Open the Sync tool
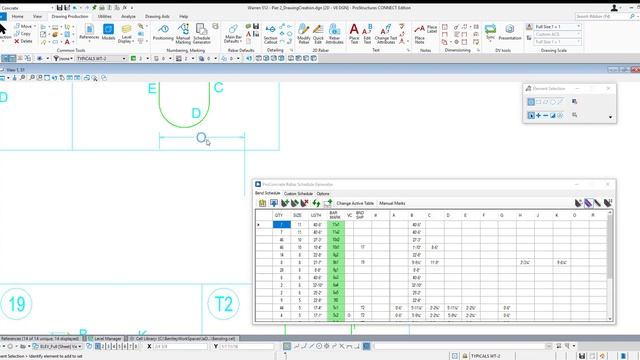 click(490, 32)
